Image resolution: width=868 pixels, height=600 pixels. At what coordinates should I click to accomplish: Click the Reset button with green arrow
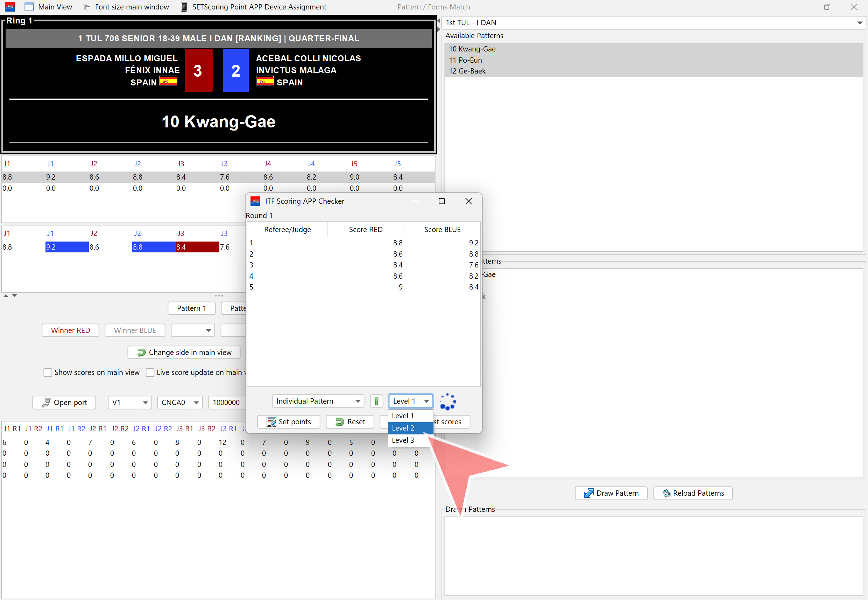coord(350,422)
